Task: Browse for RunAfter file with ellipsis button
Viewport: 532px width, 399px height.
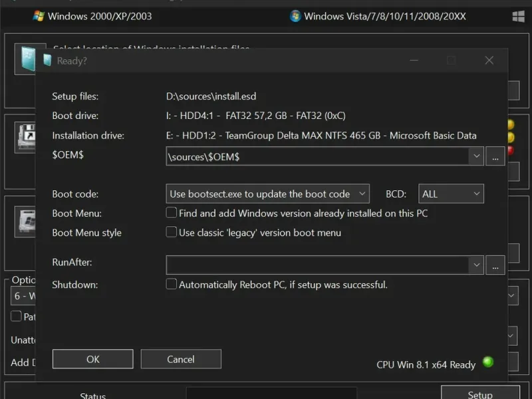Action: coord(495,265)
